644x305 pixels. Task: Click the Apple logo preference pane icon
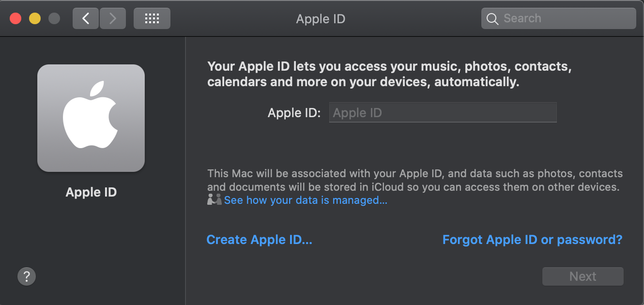(x=91, y=118)
